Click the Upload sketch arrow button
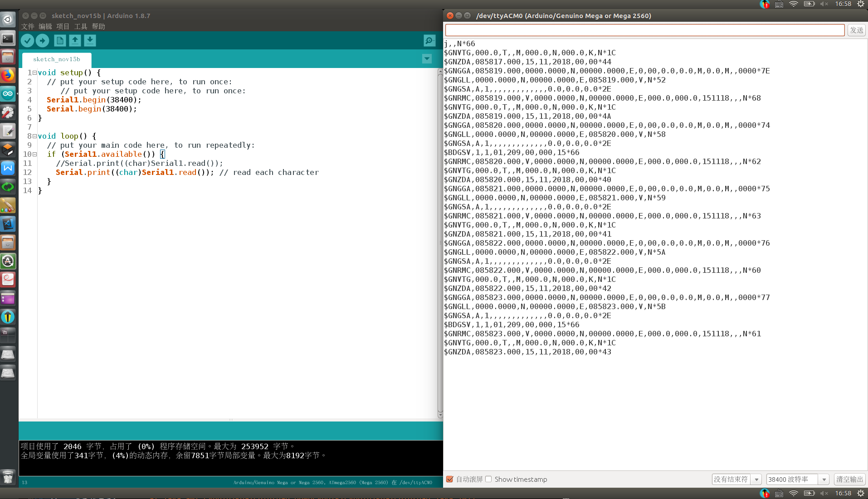Viewport: 868px width, 499px height. (42, 41)
